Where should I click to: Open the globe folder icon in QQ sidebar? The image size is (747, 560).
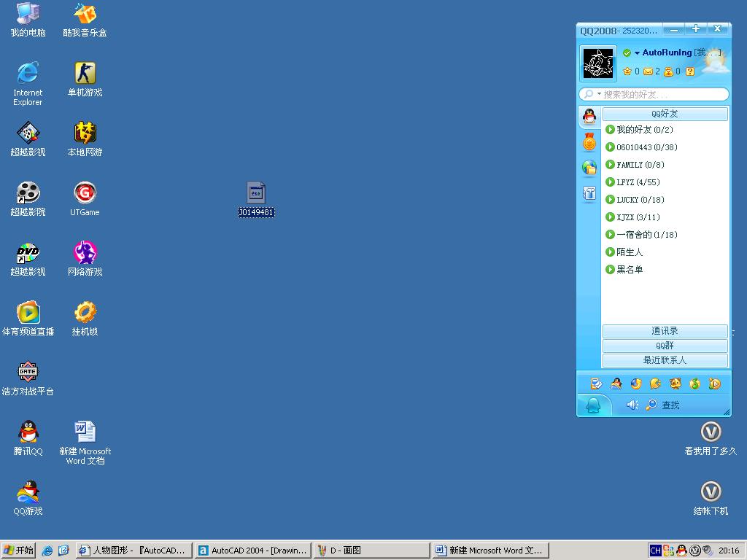point(589,167)
